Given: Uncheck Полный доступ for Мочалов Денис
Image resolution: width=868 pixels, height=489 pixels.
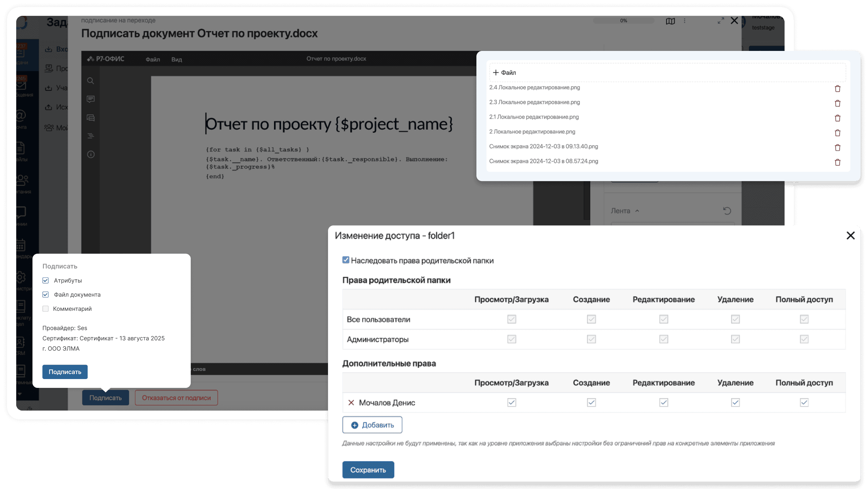Looking at the screenshot, I should click(x=804, y=403).
